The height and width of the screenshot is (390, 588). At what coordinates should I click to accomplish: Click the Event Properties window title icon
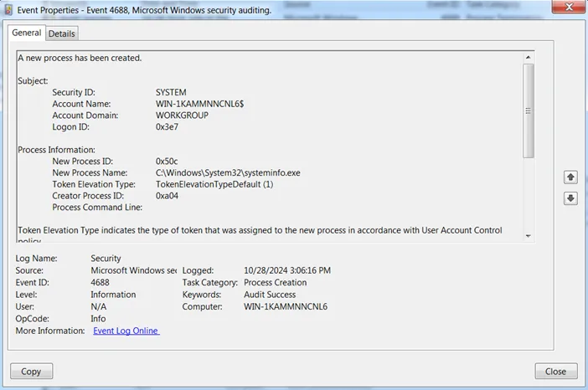click(9, 11)
